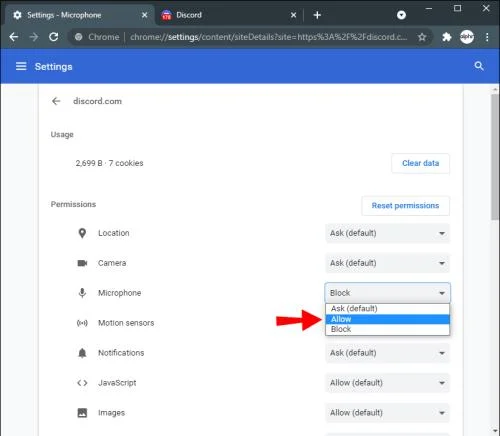Click the Notifications bell icon
The height and width of the screenshot is (436, 500).
(x=82, y=353)
